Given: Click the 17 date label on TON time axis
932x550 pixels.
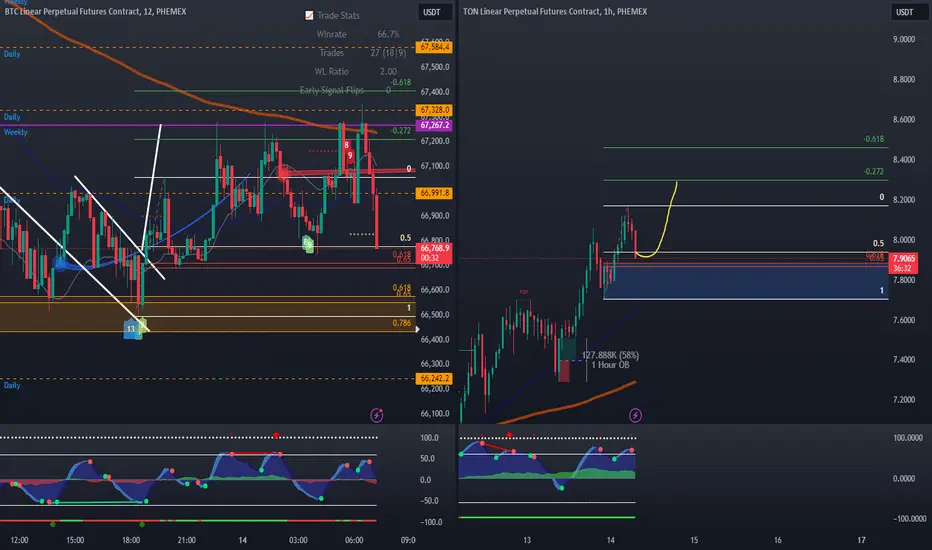Looking at the screenshot, I should pos(861,540).
